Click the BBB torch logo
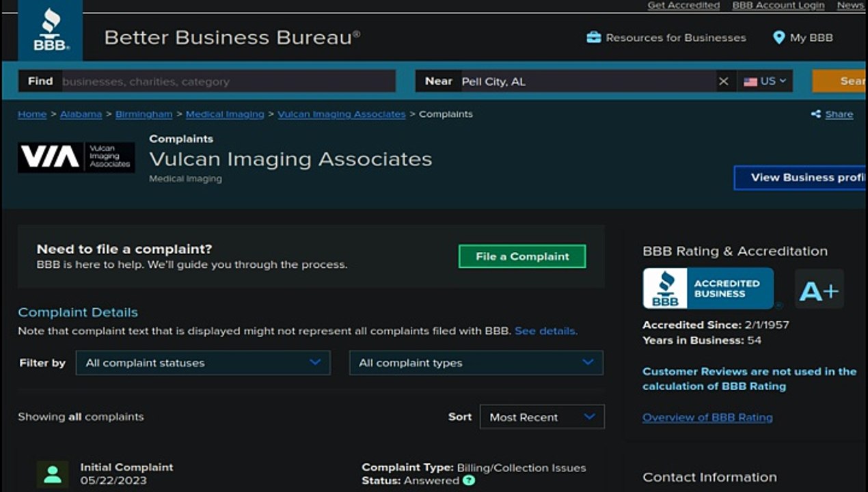 (50, 29)
